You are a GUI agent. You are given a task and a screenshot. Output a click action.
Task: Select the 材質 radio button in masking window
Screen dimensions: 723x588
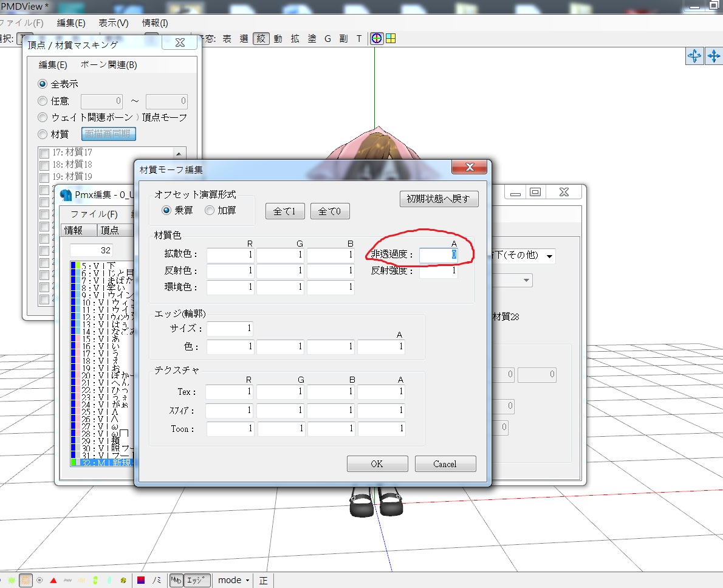coord(43,134)
